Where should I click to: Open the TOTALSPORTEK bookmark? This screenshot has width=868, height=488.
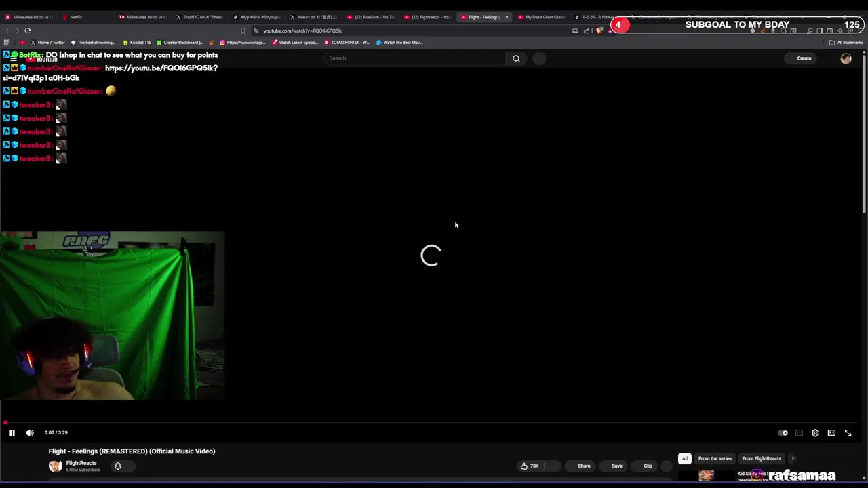pos(347,43)
